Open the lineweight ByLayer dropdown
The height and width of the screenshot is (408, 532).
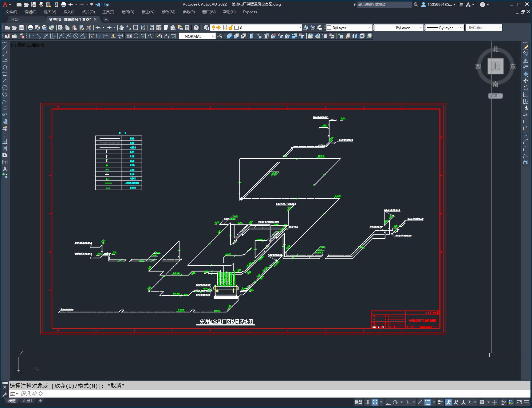(444, 28)
